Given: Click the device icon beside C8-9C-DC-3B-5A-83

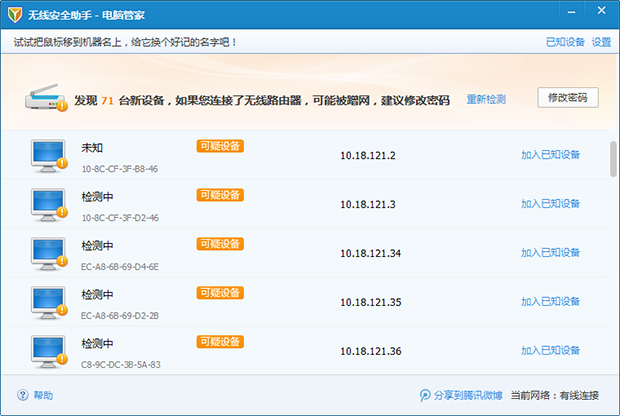Looking at the screenshot, I should click(x=48, y=351).
